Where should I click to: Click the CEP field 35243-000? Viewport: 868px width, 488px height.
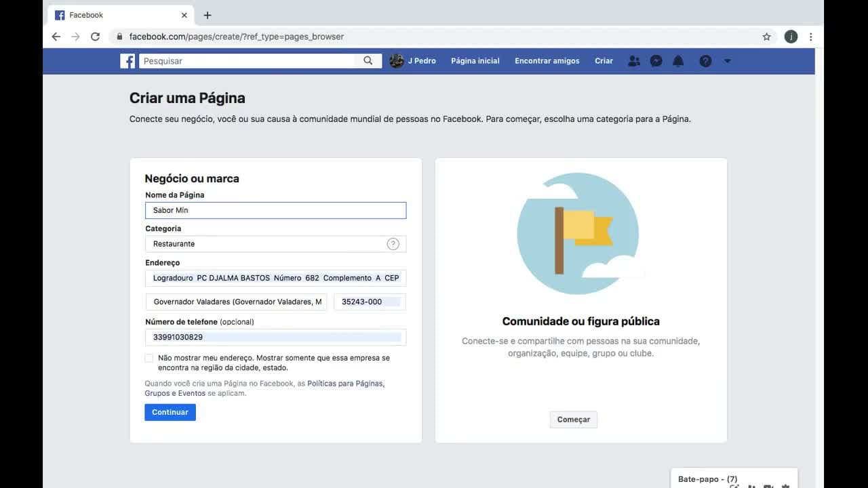[x=370, y=302]
